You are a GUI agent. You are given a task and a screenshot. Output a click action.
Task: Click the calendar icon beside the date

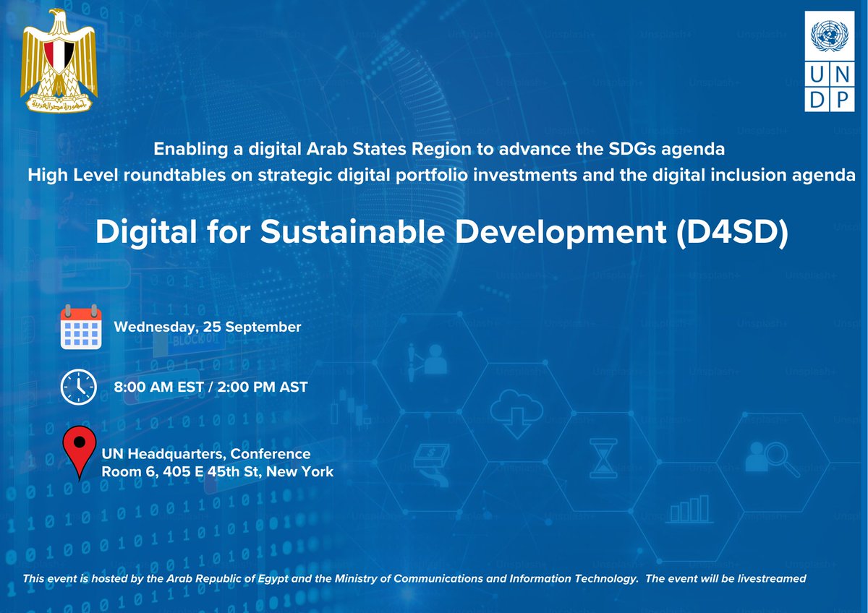pos(80,328)
